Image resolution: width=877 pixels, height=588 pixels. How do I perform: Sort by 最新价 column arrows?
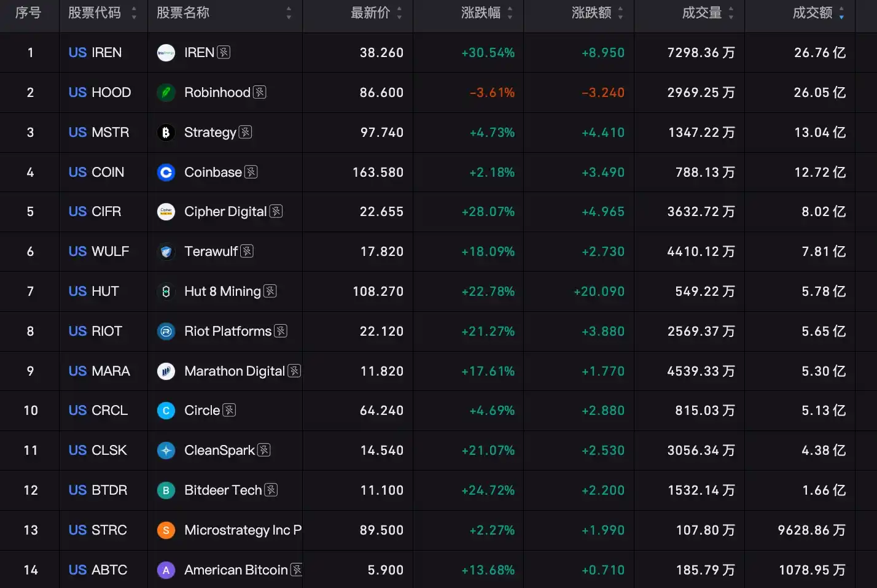coord(399,13)
